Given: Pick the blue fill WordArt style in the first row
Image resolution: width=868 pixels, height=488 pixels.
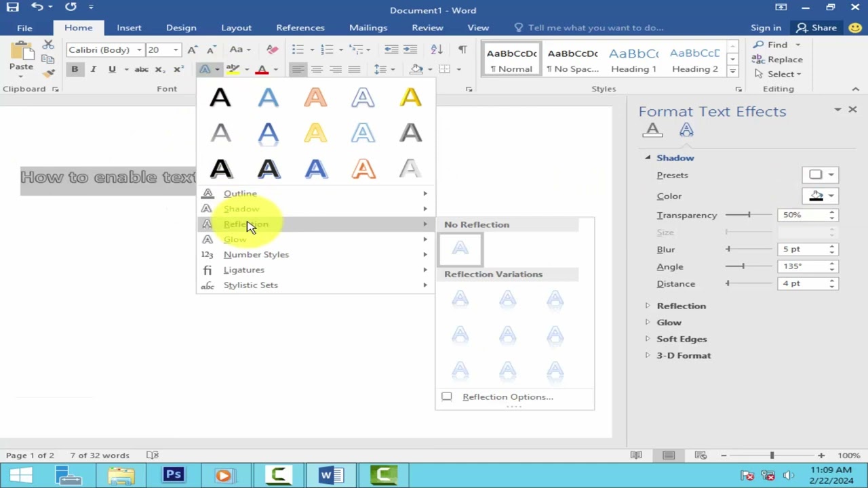Looking at the screenshot, I should (x=268, y=98).
